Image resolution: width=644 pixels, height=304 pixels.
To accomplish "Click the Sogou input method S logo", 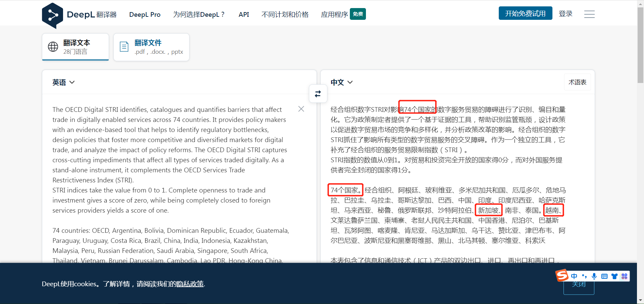I will [562, 275].
